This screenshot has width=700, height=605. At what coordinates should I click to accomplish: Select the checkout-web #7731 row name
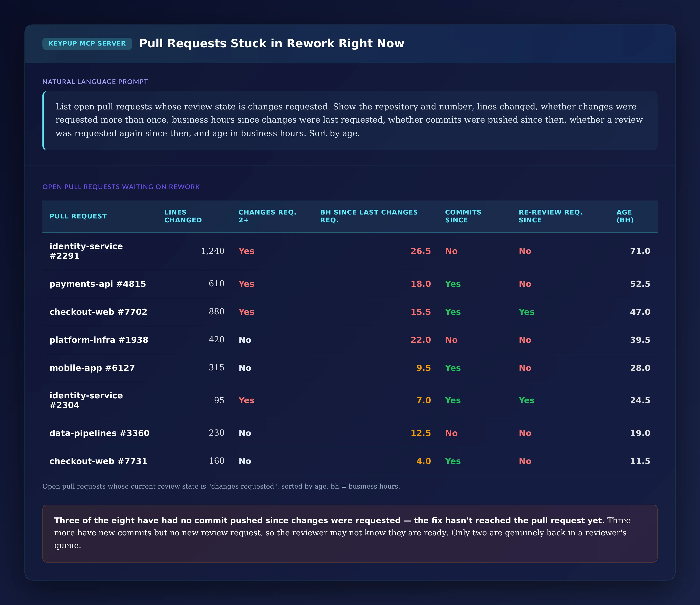coord(98,461)
